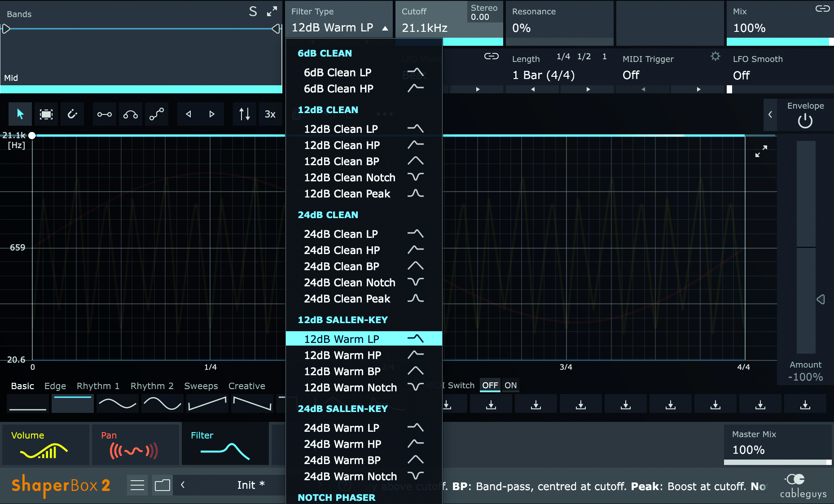Choose the arc curve node tool

[131, 114]
